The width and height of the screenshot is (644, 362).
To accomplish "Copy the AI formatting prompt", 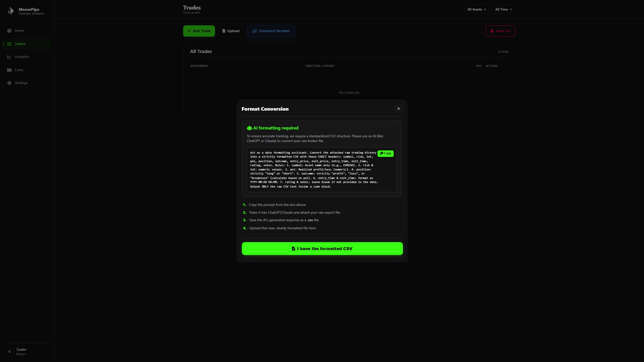I will point(385,153).
